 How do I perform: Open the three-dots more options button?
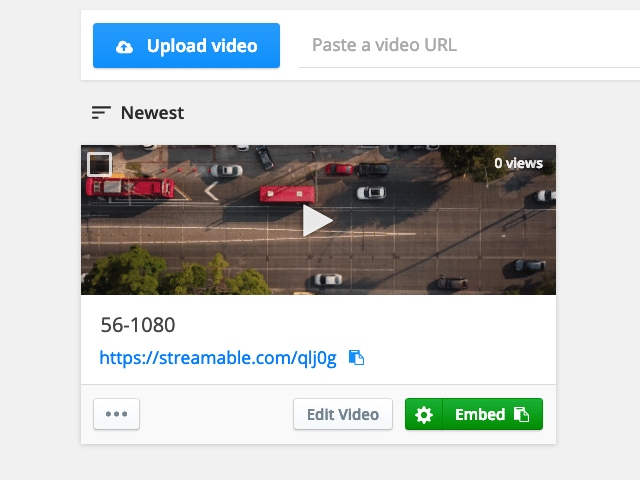(x=116, y=414)
